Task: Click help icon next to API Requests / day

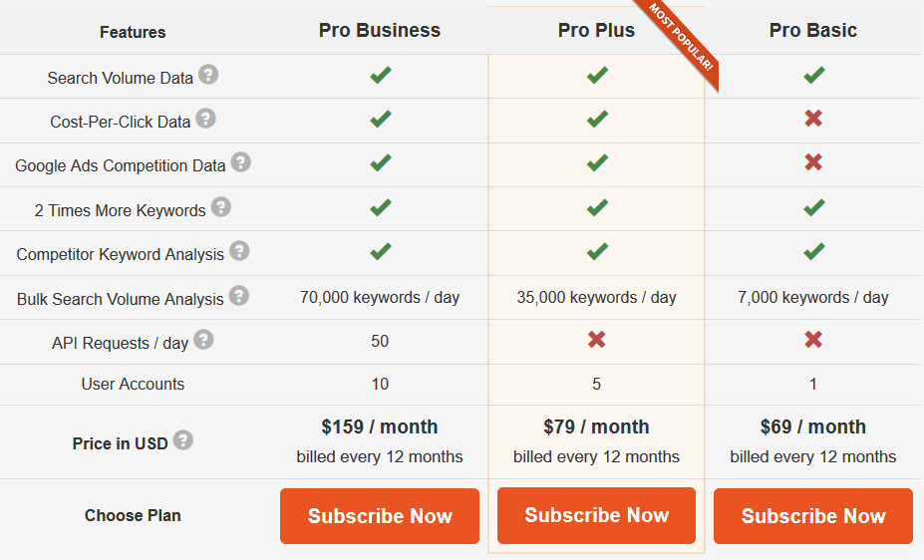Action: coord(203,340)
